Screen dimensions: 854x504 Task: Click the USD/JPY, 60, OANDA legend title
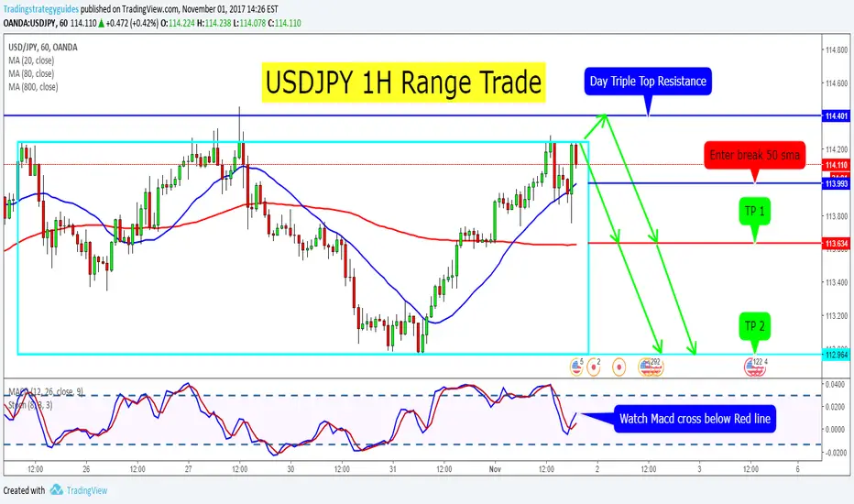[42, 48]
